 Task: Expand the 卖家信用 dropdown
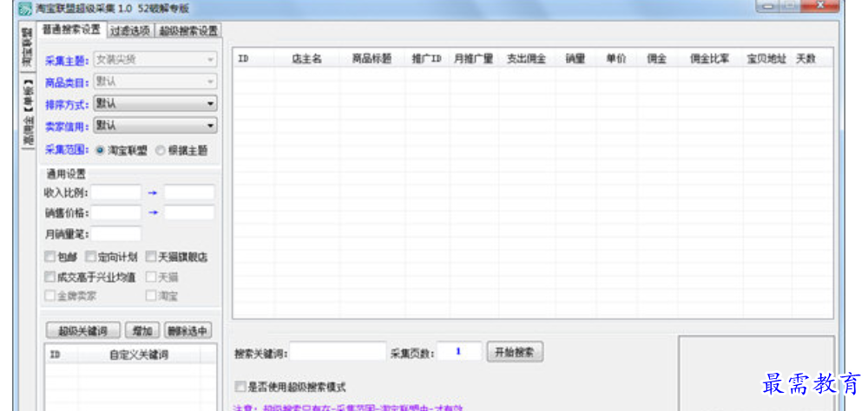[155, 126]
